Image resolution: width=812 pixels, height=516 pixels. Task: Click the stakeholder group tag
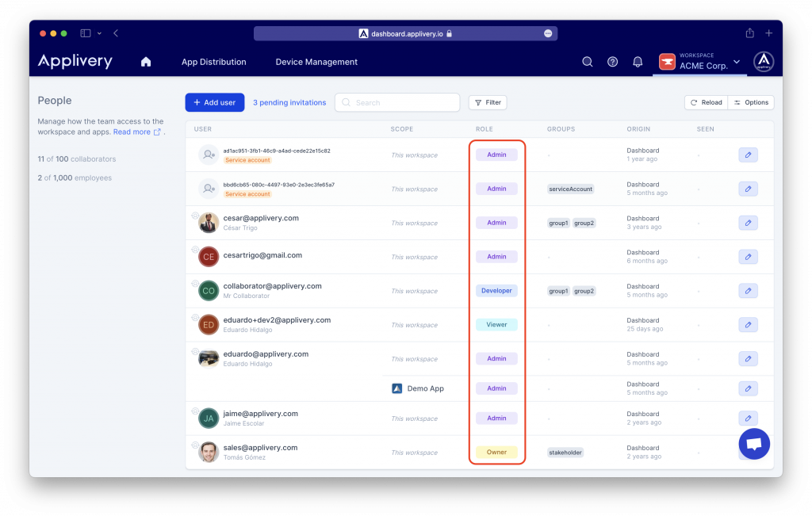pos(565,453)
